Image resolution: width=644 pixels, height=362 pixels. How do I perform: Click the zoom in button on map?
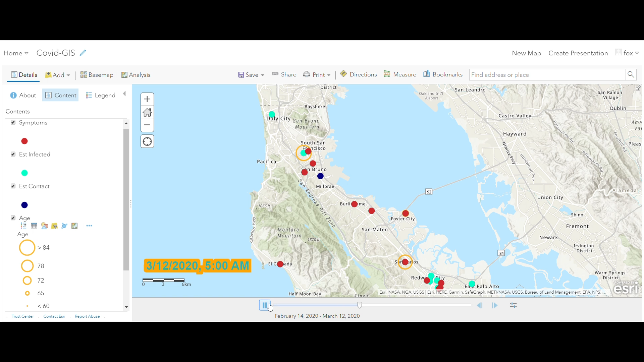147,98
